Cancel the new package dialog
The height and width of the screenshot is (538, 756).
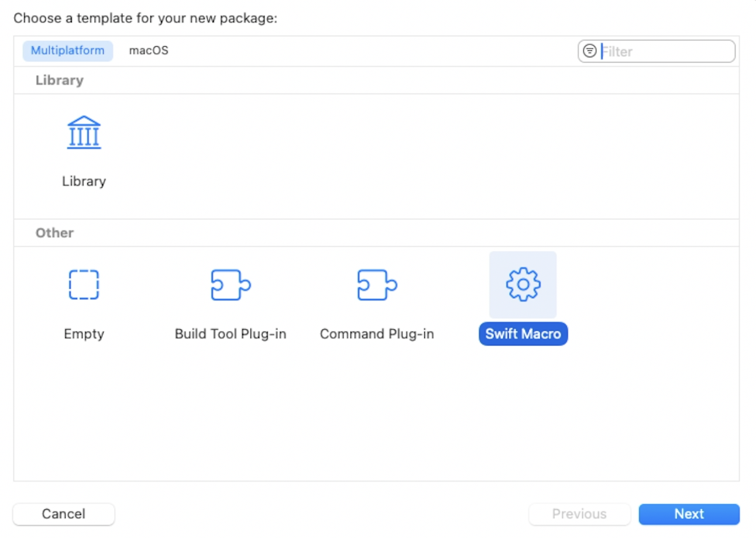pos(64,514)
